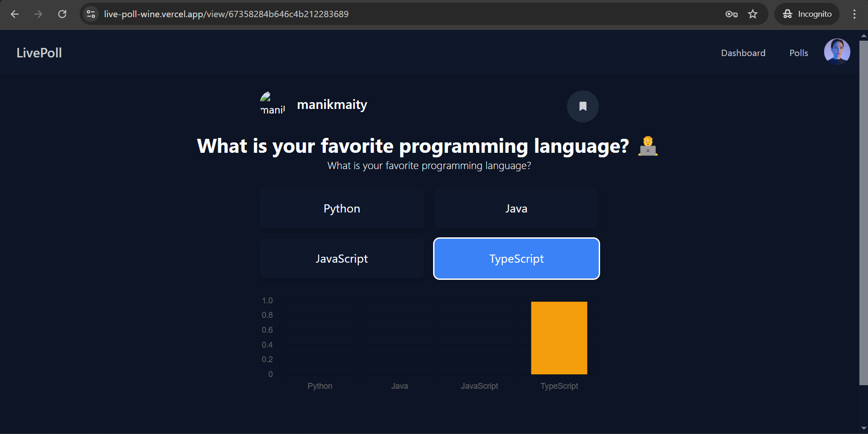The height and width of the screenshot is (434, 868).
Task: Reload the page with the refresh icon
Action: (62, 14)
